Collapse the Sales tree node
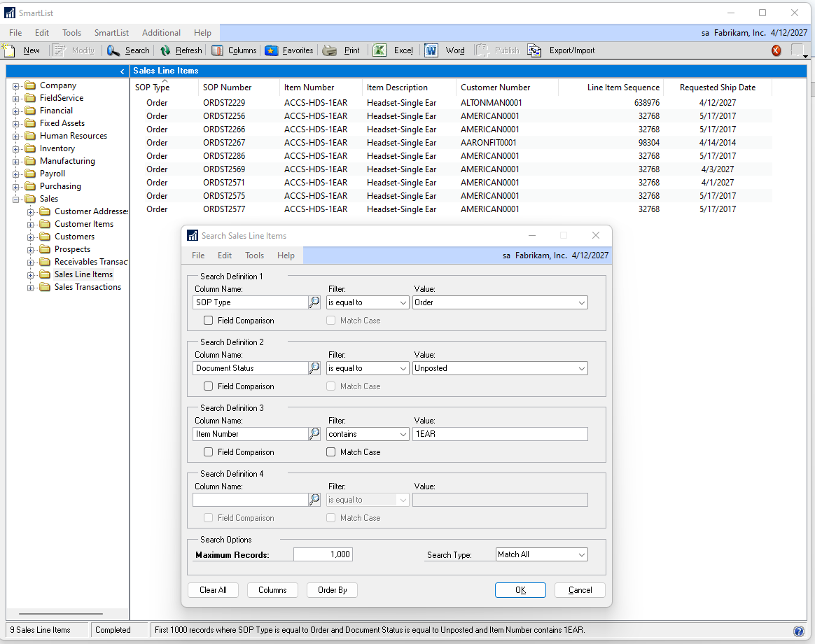The width and height of the screenshot is (815, 644). 15,199
